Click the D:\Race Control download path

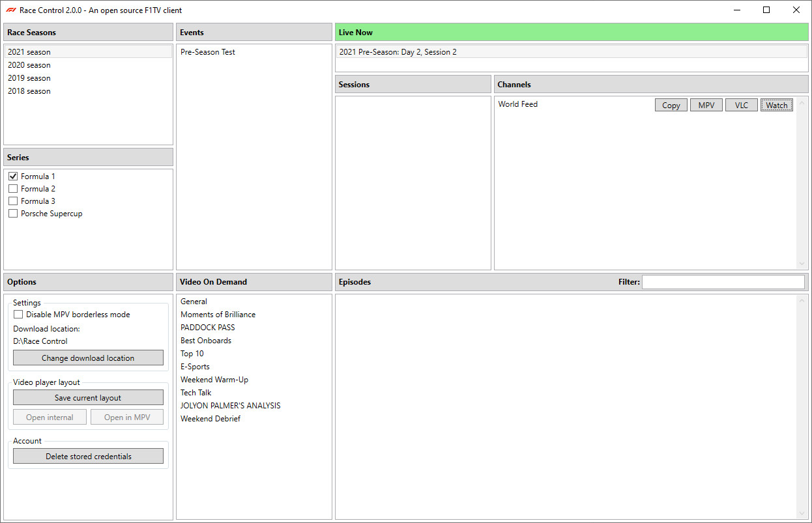click(x=40, y=341)
